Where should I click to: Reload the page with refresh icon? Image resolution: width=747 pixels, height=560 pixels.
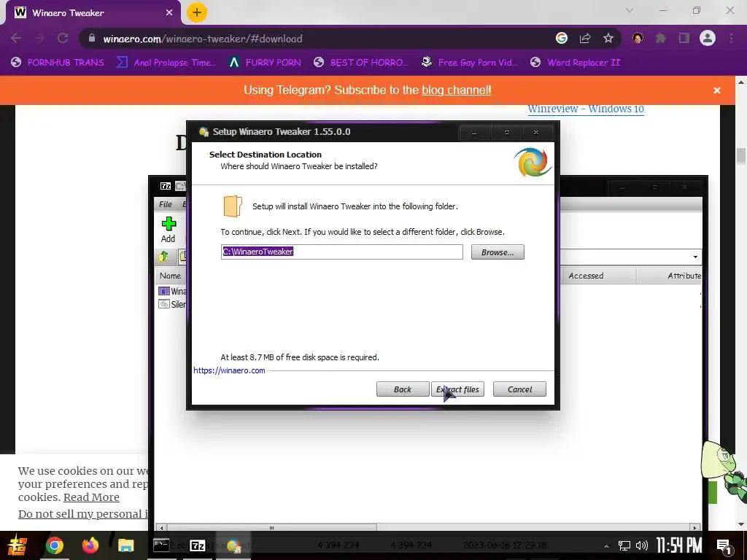click(x=63, y=38)
